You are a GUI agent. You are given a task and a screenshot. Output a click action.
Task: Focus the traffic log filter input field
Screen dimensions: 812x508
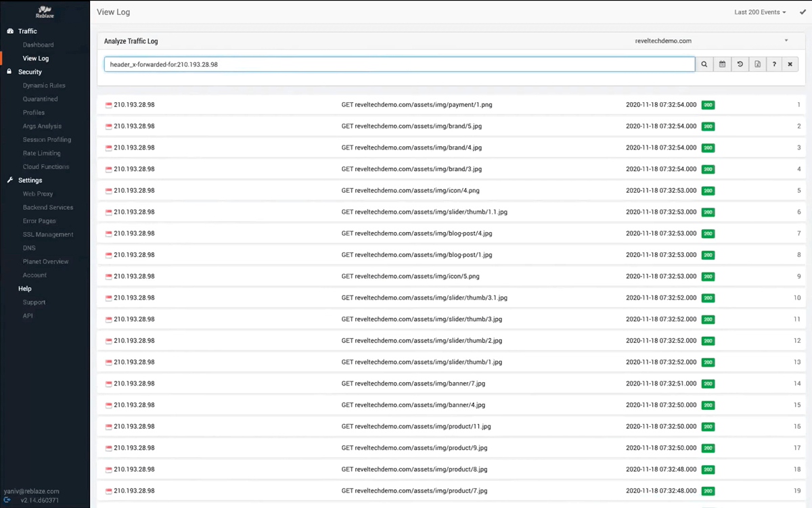tap(399, 64)
